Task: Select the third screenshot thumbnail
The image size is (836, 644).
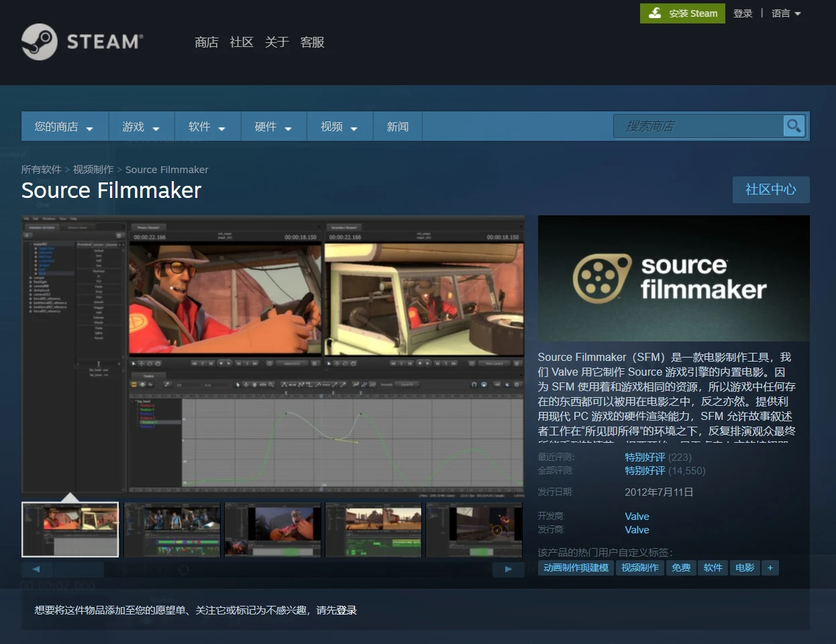Action: click(x=272, y=529)
